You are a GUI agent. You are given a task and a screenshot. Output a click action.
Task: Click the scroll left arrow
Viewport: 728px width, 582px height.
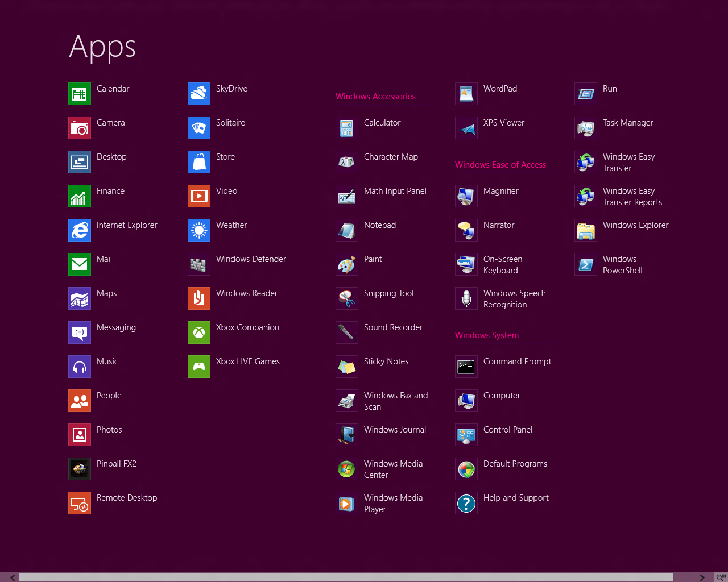[x=13, y=577]
